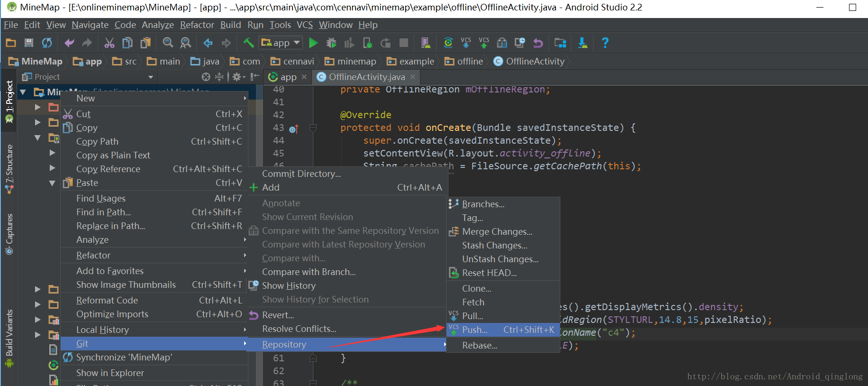Click the Cut scissors toolbar icon

[x=110, y=43]
